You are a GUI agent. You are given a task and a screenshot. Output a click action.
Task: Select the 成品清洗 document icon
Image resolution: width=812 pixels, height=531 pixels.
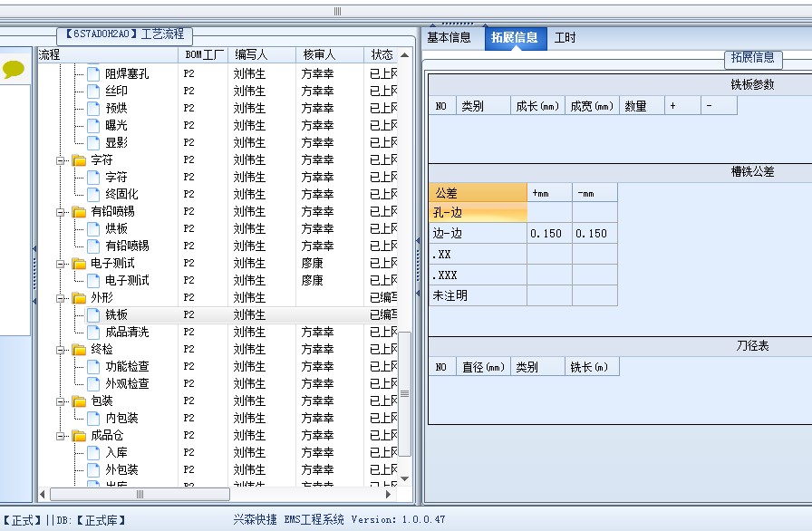coord(93,332)
